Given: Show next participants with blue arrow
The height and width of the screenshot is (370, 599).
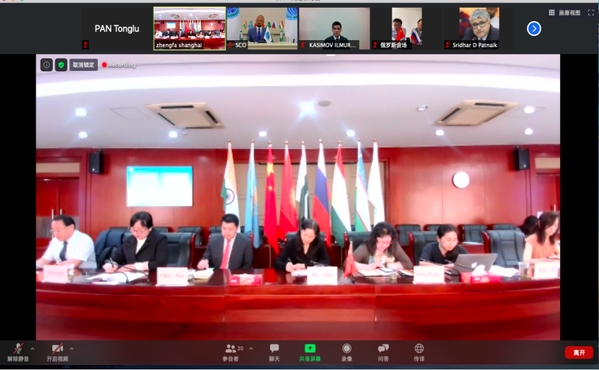Looking at the screenshot, I should point(534,29).
